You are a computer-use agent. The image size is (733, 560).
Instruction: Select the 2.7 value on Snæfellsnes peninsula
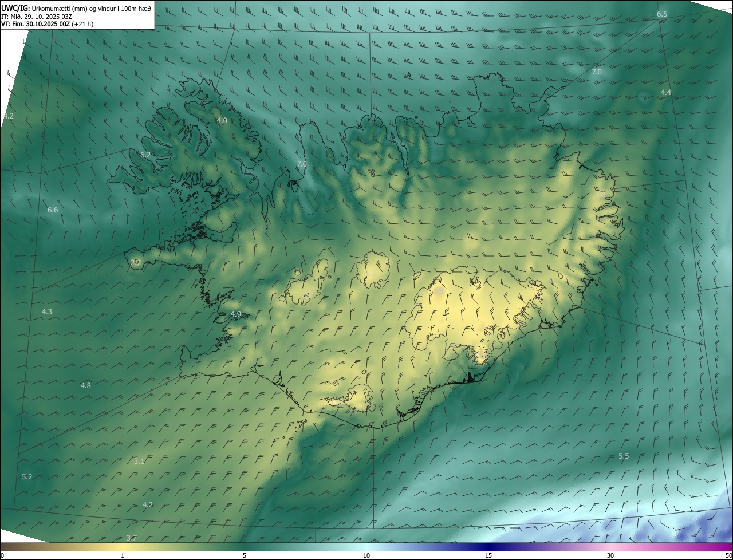point(136,262)
